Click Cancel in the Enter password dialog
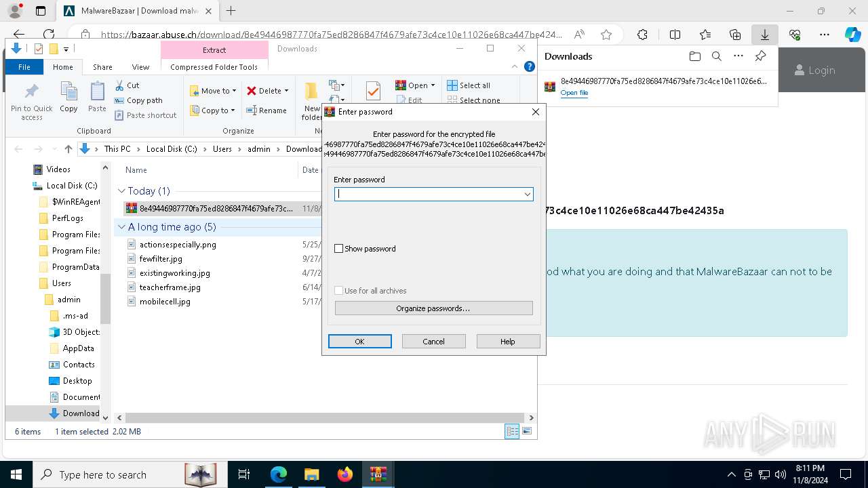The image size is (868, 488). (434, 342)
